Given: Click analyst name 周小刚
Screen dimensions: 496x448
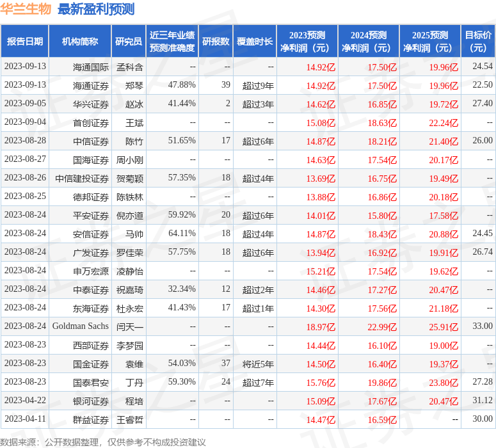Looking at the screenshot, I should point(130,160).
